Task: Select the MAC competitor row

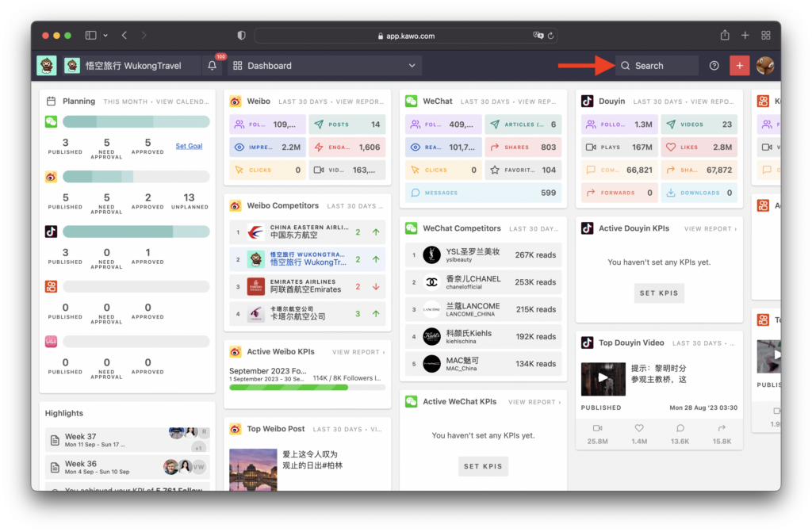Action: (x=483, y=364)
